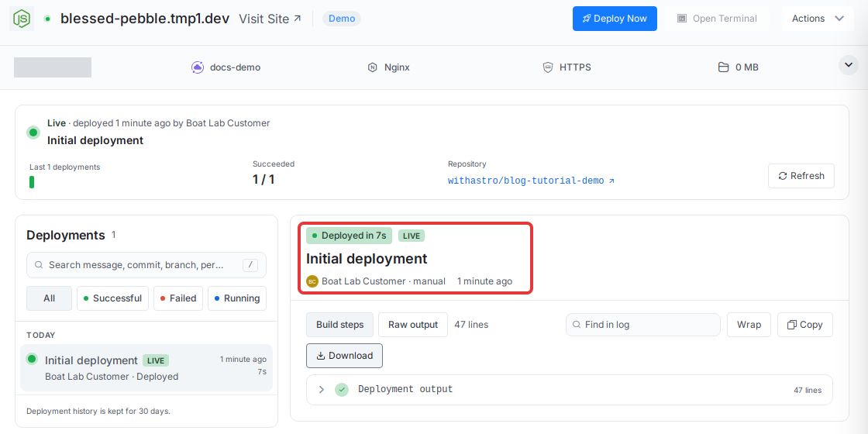Click the Find in log field

(x=642, y=325)
